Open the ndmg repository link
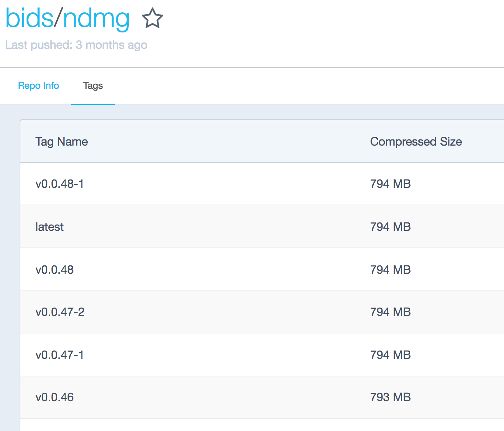504x431 pixels. click(x=96, y=19)
